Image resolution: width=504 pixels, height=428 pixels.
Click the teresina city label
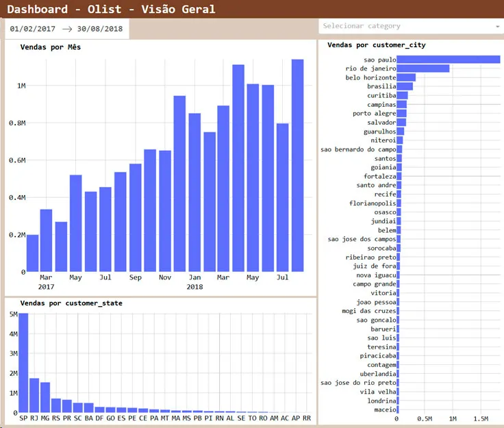click(381, 347)
